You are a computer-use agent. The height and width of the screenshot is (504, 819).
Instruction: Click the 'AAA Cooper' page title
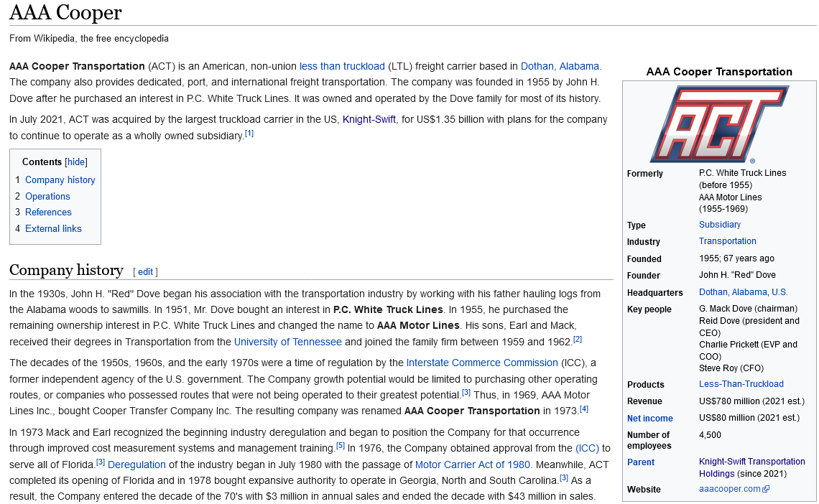pyautogui.click(x=65, y=12)
